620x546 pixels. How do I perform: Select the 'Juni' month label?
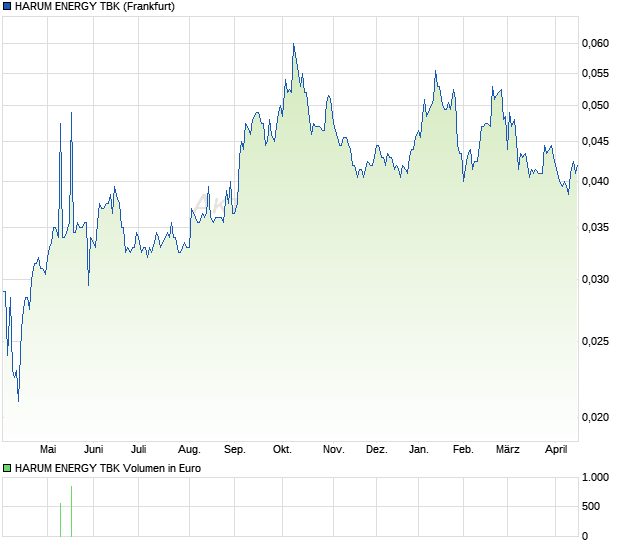[94, 450]
